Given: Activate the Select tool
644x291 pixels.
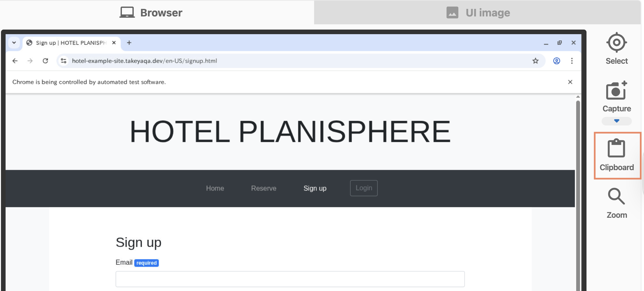Looking at the screenshot, I should [616, 49].
